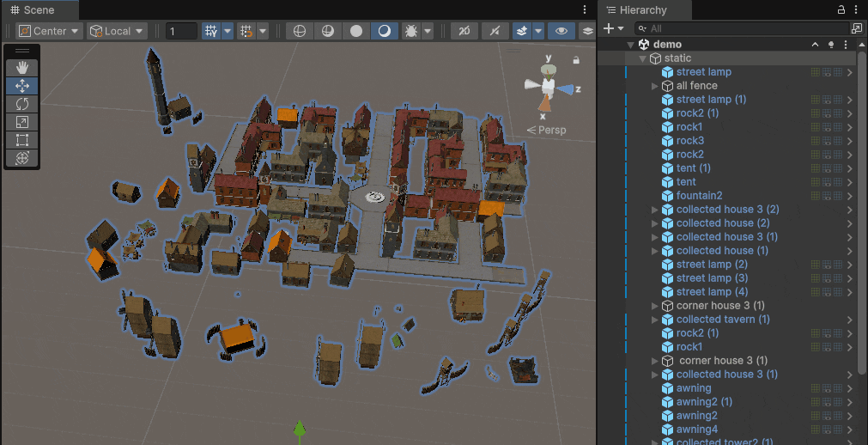Switch to wireframe draw mode

coord(300,31)
